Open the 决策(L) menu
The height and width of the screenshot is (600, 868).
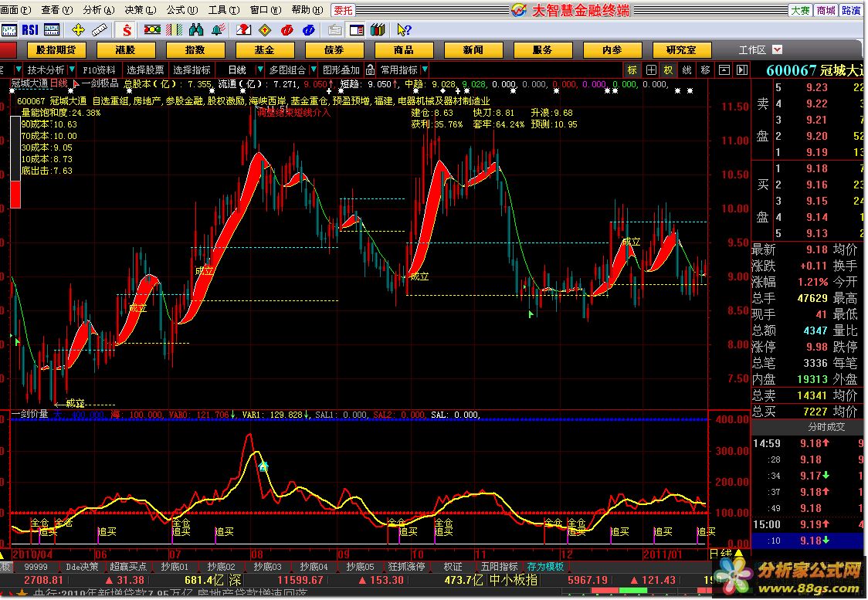141,10
